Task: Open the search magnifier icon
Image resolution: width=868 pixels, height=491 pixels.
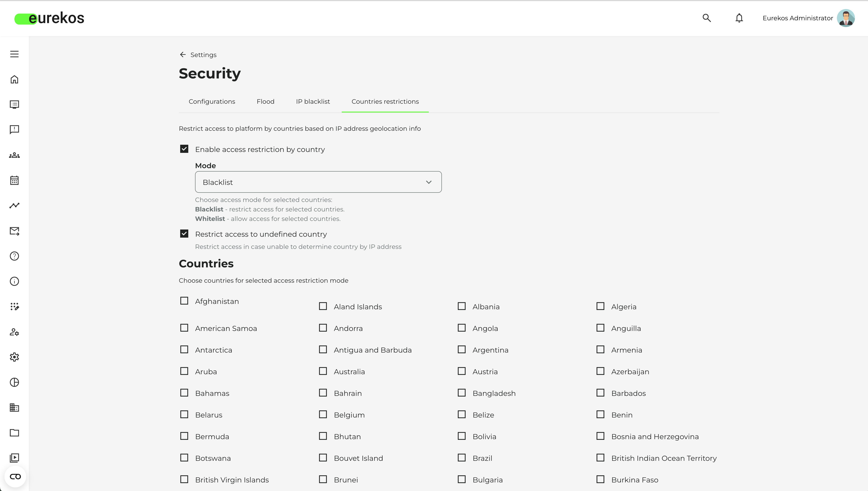Action: click(x=707, y=18)
